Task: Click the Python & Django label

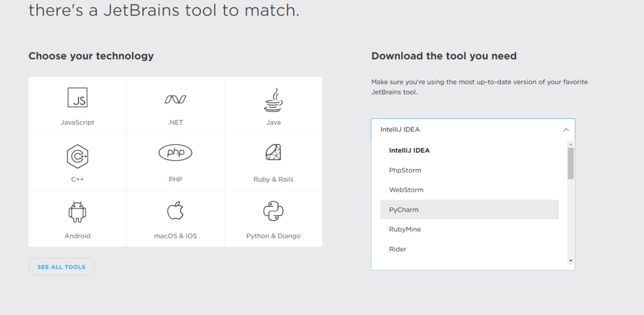Action: [x=273, y=236]
